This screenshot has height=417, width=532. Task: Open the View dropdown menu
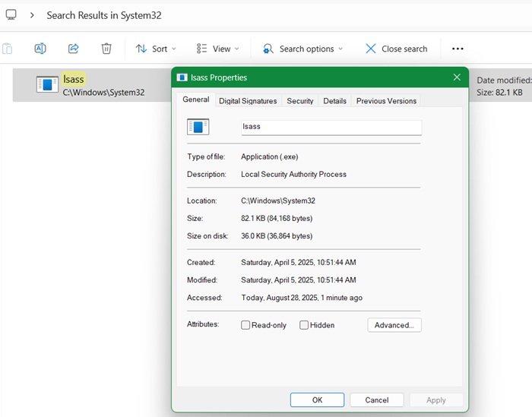coord(217,49)
